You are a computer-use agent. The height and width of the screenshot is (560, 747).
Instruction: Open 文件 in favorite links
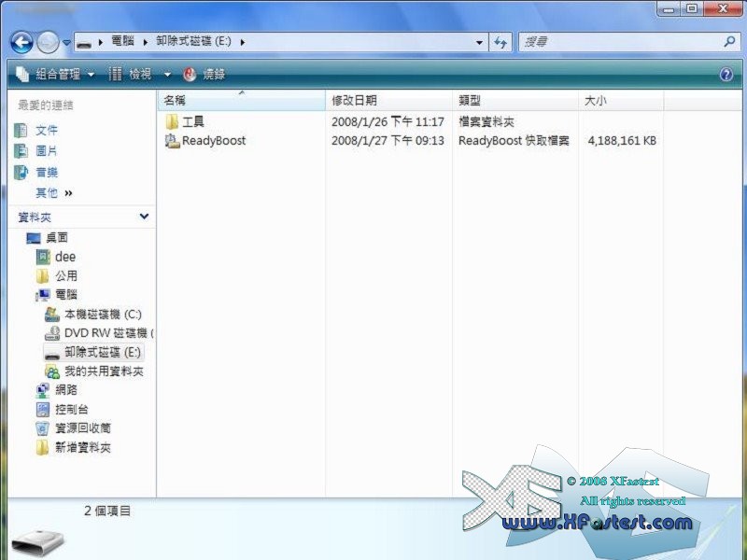point(47,131)
